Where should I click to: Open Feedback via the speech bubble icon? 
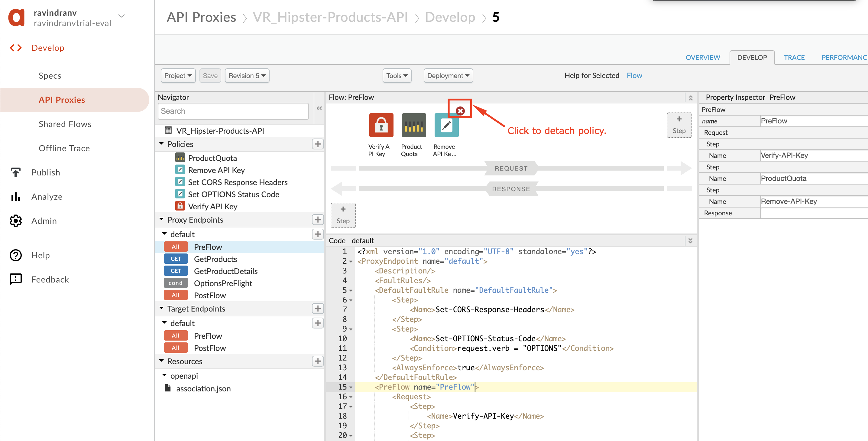click(x=15, y=279)
